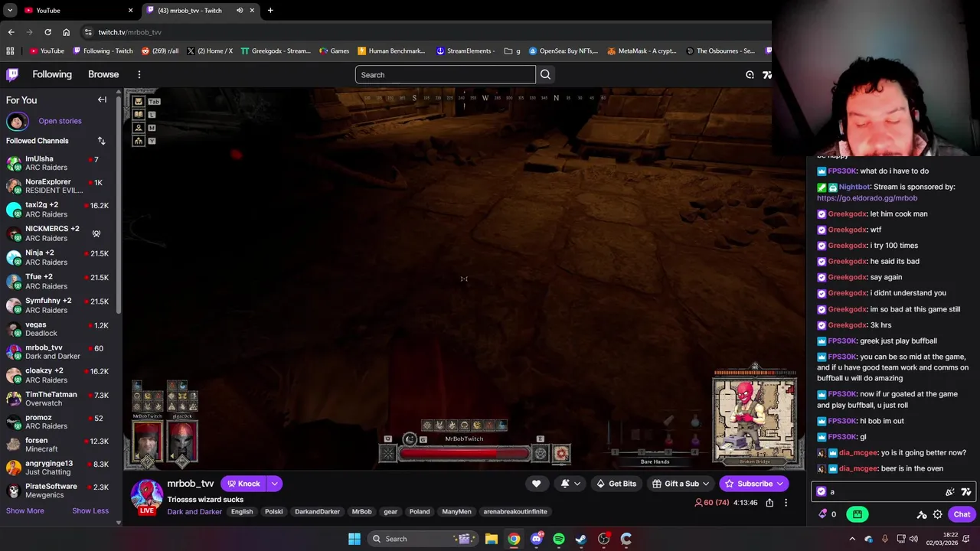Open the whispers icon in top bar
Viewport: 980px width, 551px height.
pos(750,75)
